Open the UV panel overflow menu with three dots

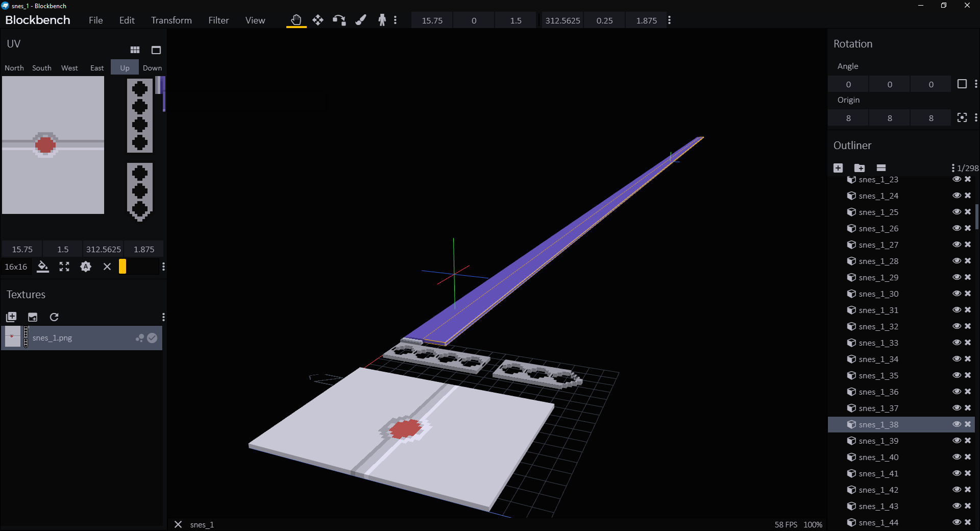click(x=163, y=267)
